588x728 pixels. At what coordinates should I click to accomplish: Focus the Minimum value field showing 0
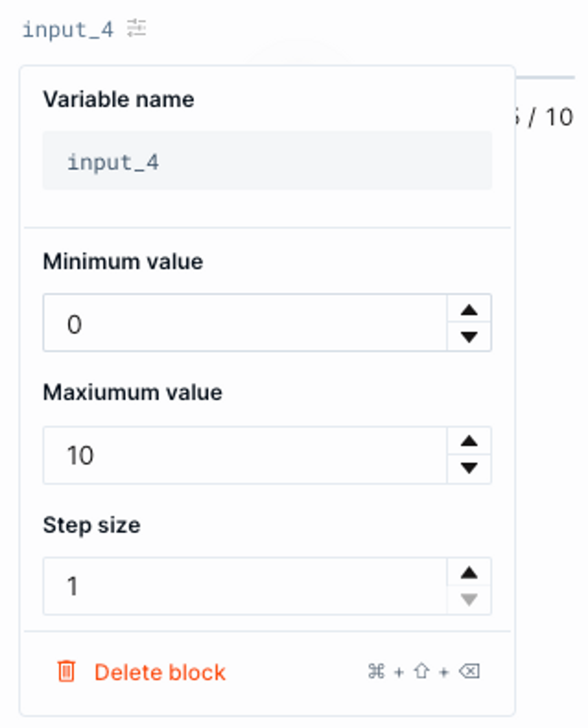pos(245,323)
